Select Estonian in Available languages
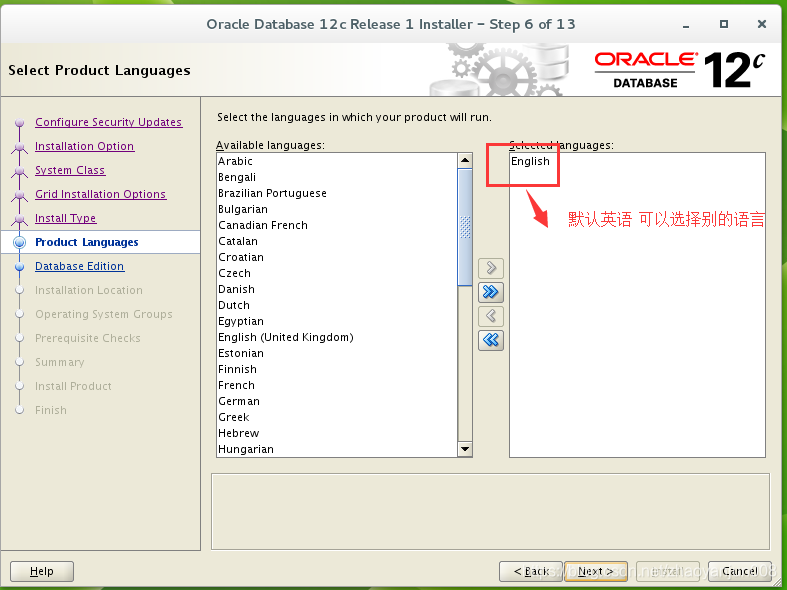 pyautogui.click(x=337, y=354)
